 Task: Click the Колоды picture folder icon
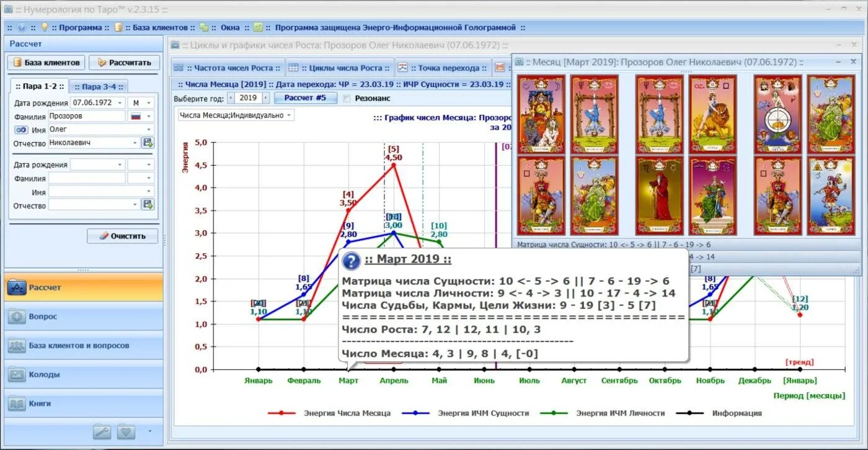pyautogui.click(x=17, y=375)
